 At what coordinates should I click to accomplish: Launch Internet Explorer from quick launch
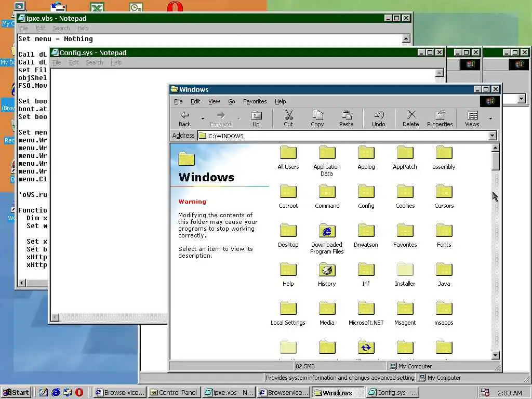click(56, 393)
